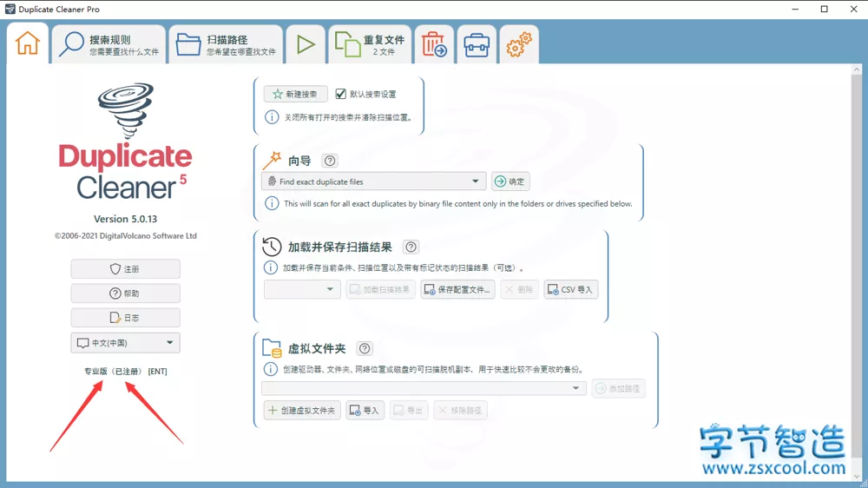Click the vertical scrollbar track

coord(857,272)
